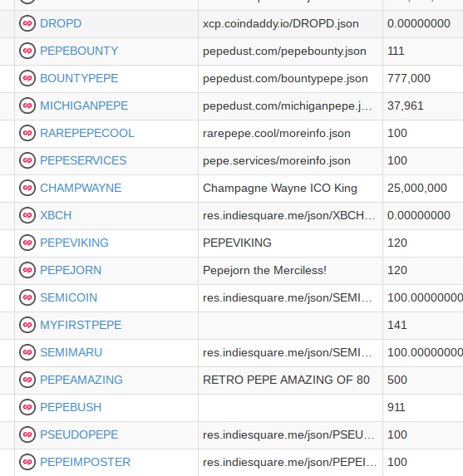463x476 pixels.
Task: Select quantity 37,961 in MICHIGANPEPE row
Action: point(406,106)
